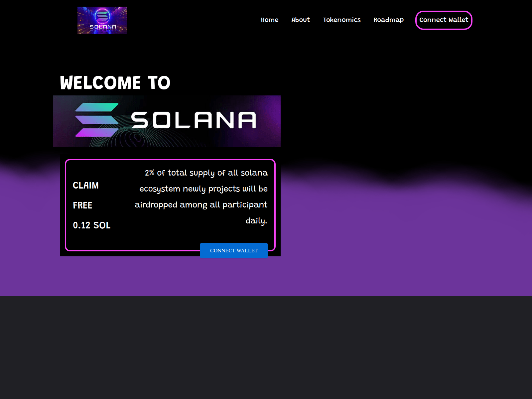This screenshot has width=532, height=399.
Task: Select the 'WELCOME TO' heading text
Action: (x=115, y=82)
